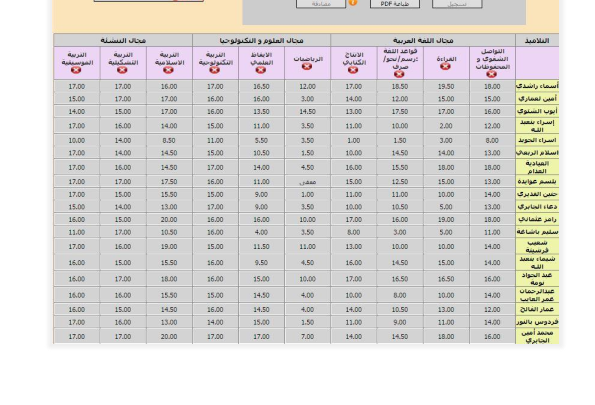Select student name اسراء الجويد
This screenshot has width=595, height=405.
(x=537, y=140)
